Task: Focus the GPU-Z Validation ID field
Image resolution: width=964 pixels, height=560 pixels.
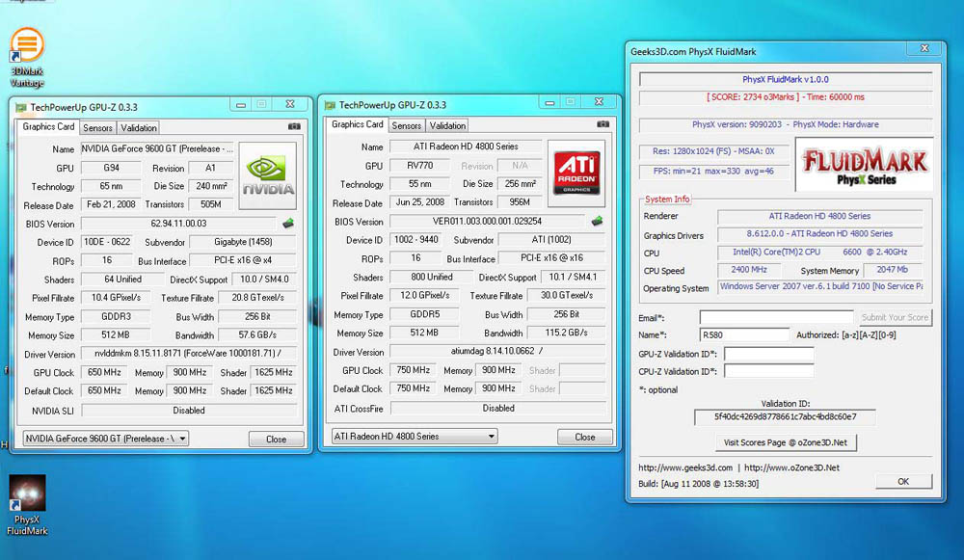Action: point(768,354)
